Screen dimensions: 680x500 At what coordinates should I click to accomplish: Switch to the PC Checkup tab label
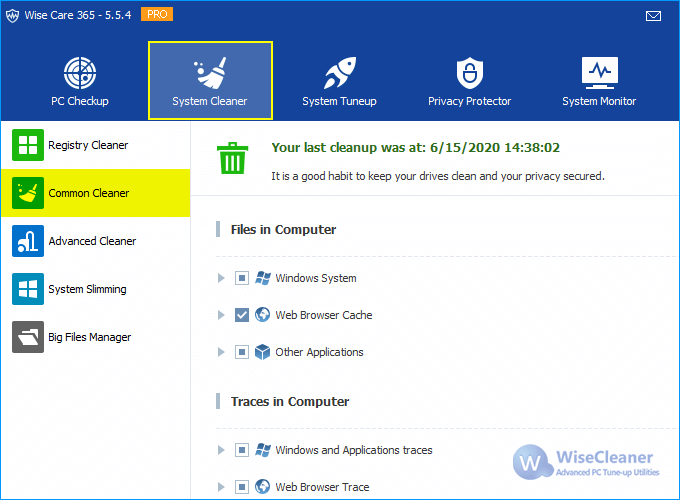pos(80,101)
